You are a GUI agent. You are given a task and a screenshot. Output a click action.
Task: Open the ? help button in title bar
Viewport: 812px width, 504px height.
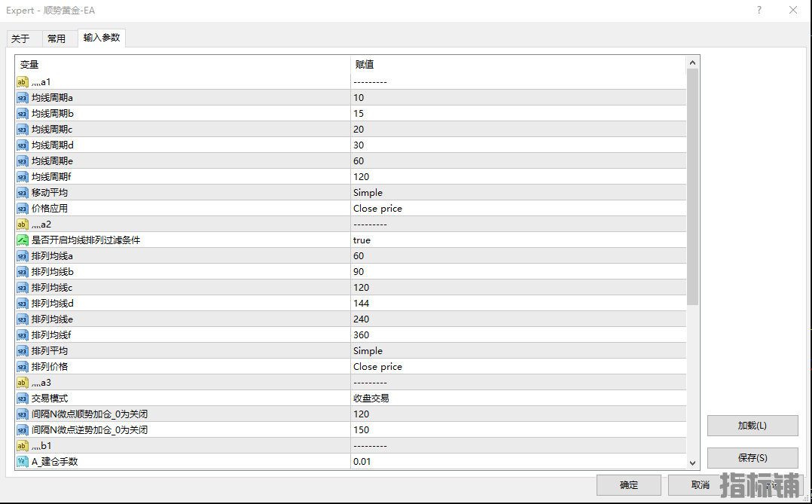[759, 10]
